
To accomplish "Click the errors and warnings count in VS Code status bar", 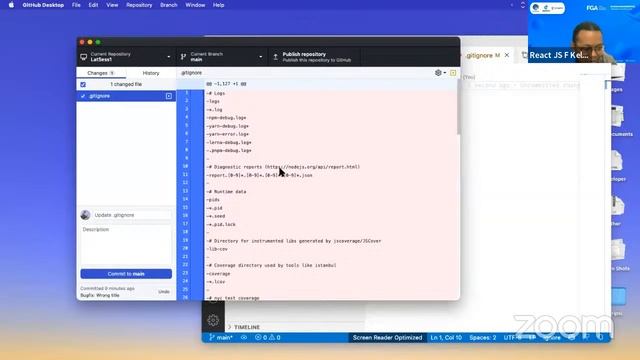I will [x=268, y=338].
